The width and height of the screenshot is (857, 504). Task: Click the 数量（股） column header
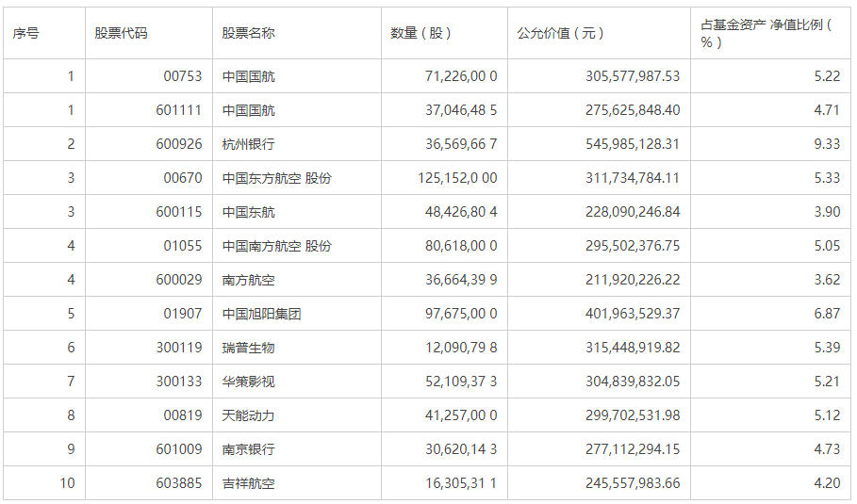[420, 33]
